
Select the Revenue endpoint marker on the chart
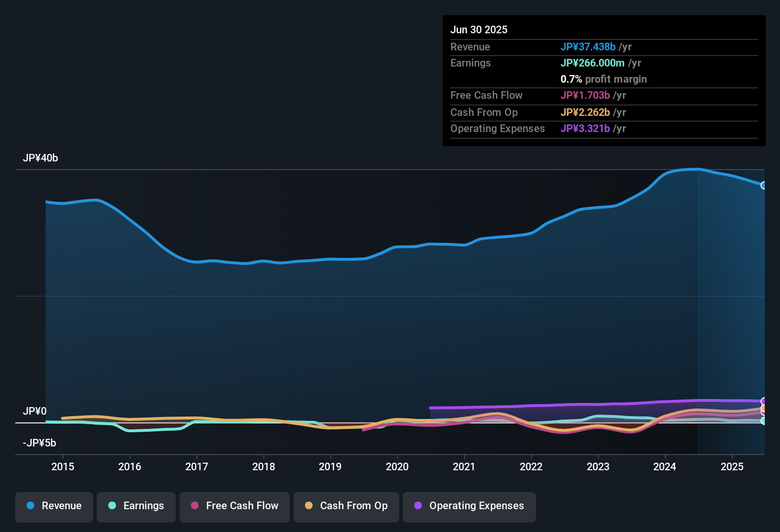(763, 185)
